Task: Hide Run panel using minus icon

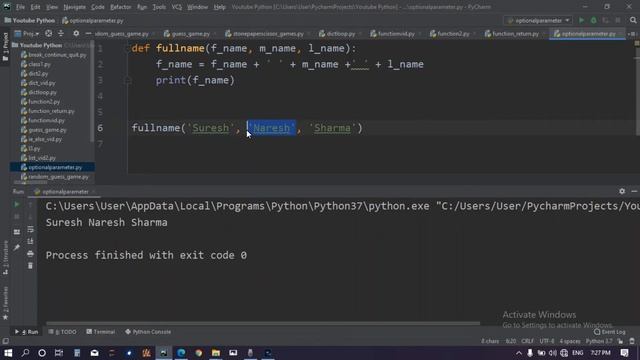Action: tap(634, 191)
